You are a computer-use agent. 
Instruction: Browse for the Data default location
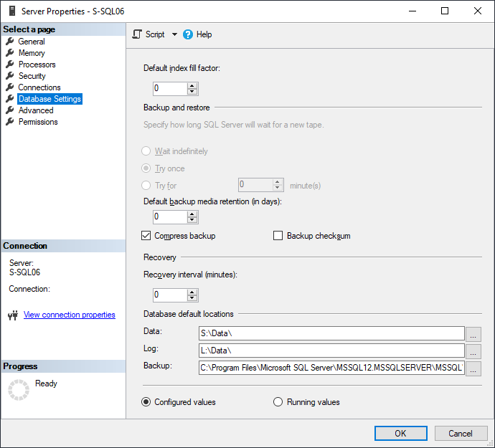[473, 334]
